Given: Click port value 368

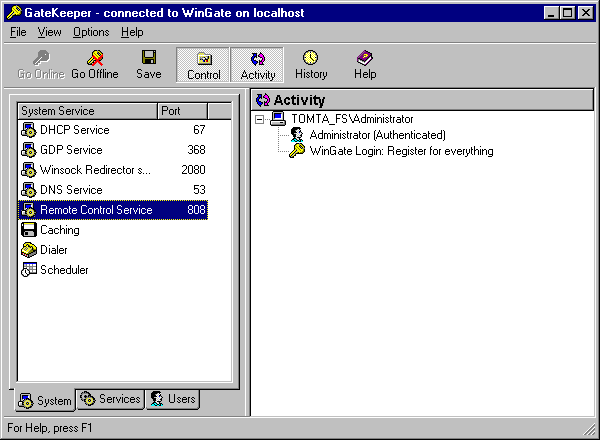Looking at the screenshot, I should (196, 150).
